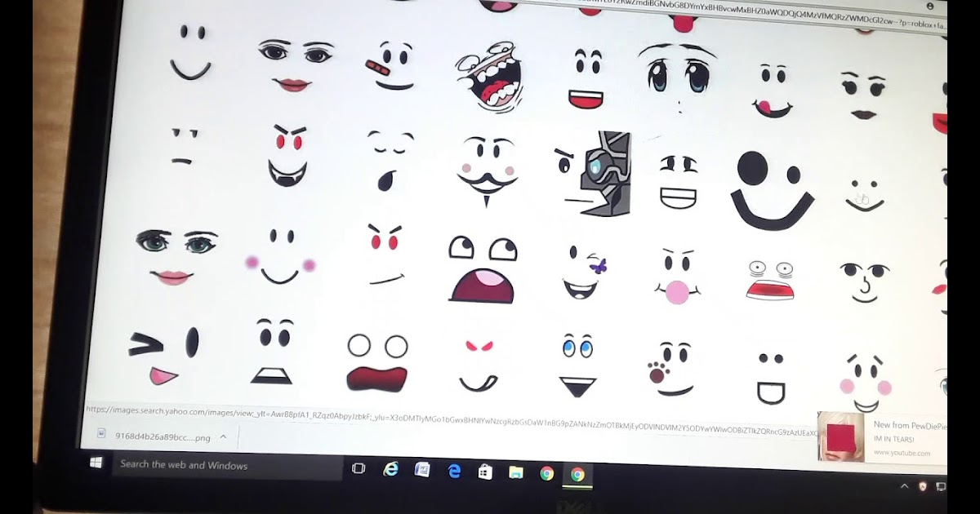Click the green-eyed woman face with lipstick
Screen dimensions: 980x514
click(176, 257)
